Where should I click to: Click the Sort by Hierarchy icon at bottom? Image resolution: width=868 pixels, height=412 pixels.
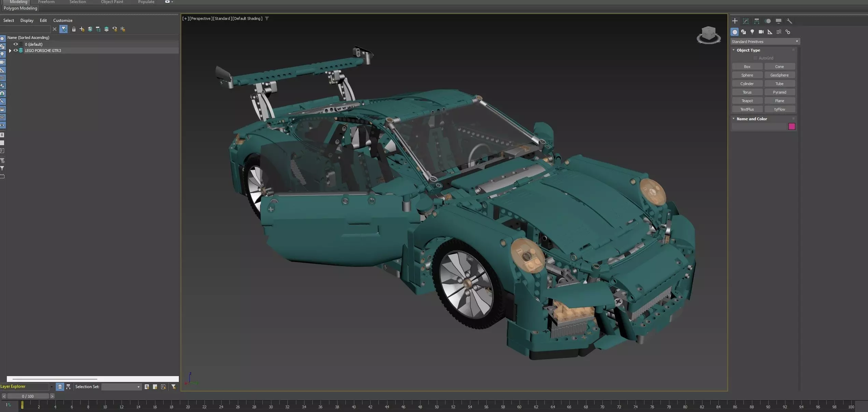pos(68,387)
